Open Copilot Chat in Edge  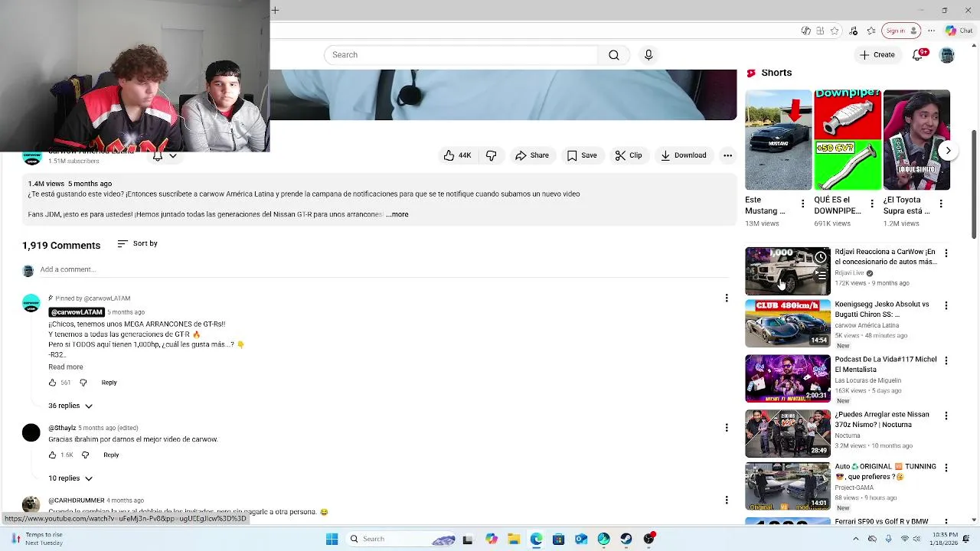tap(959, 31)
